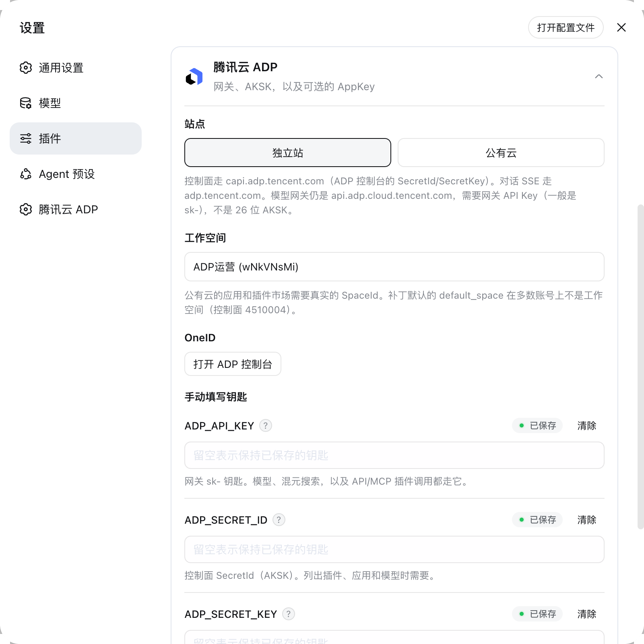Click the help icon next to ADP_API_KEY
This screenshot has height=644, width=644.
click(266, 425)
